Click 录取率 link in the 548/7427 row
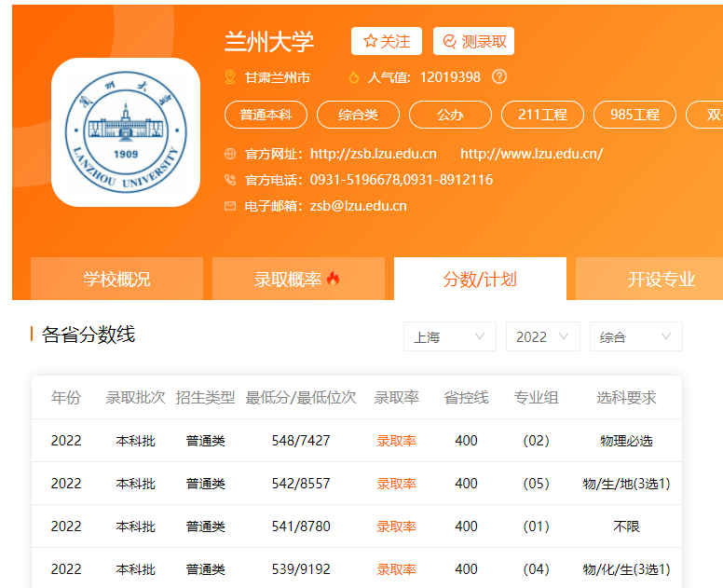The width and height of the screenshot is (723, 588). point(396,441)
